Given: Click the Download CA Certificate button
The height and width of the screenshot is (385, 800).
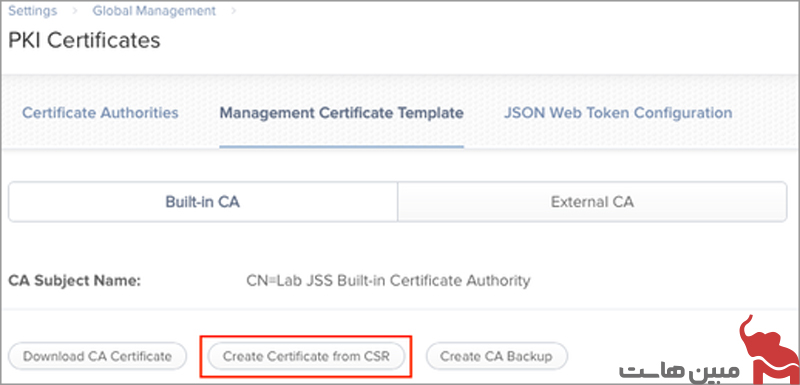Looking at the screenshot, I should [x=97, y=356].
